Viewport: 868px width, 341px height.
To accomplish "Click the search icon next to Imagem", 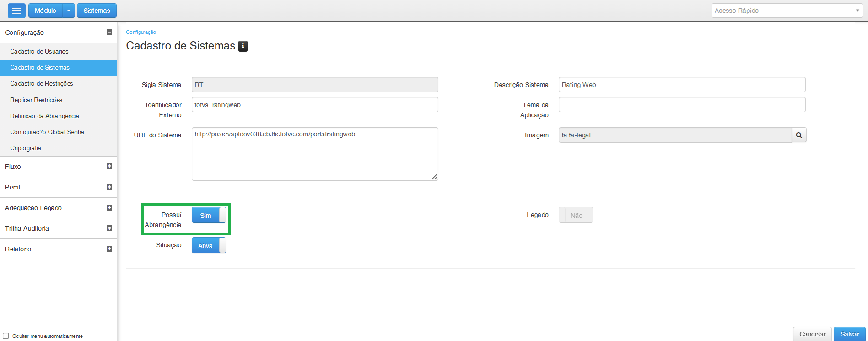I will click(x=799, y=135).
